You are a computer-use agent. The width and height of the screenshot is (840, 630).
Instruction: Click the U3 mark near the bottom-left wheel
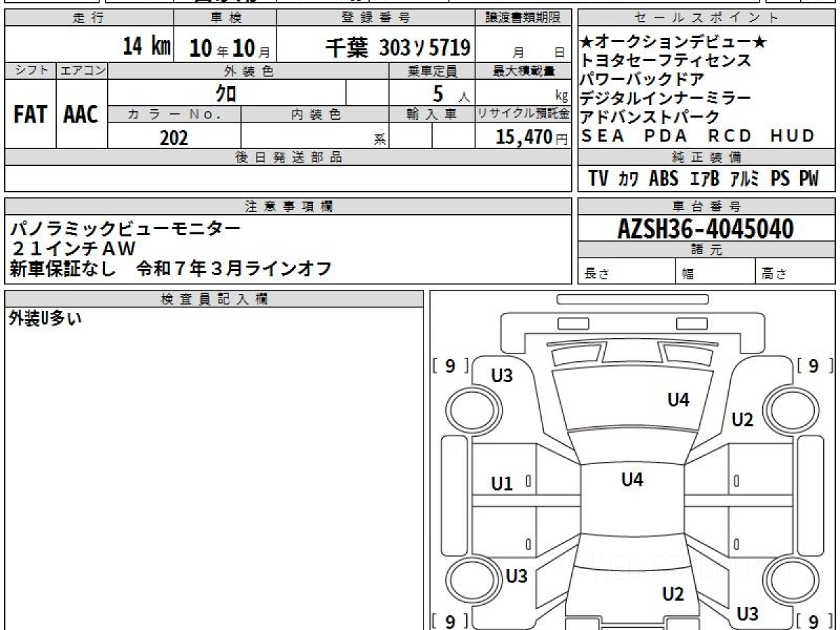click(x=517, y=576)
